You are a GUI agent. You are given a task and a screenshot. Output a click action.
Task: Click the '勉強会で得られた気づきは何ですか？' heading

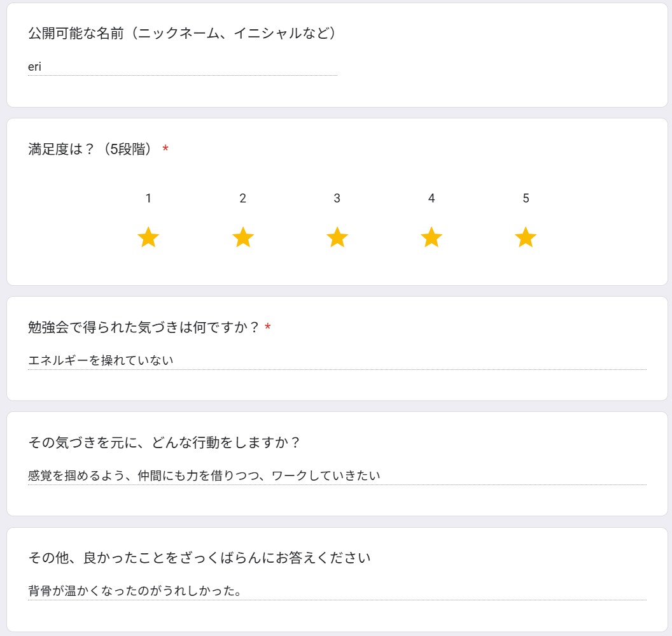point(144,327)
